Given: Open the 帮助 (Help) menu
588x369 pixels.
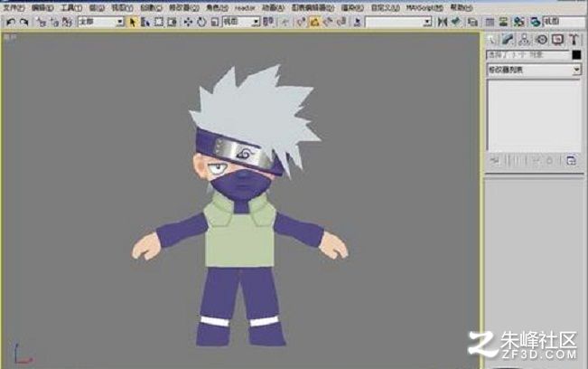Looking at the screenshot, I should pyautogui.click(x=462, y=7).
